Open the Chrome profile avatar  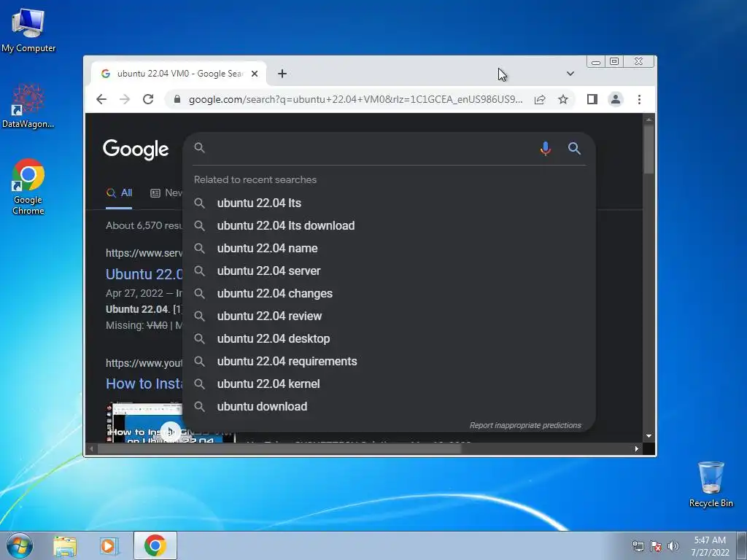616,99
